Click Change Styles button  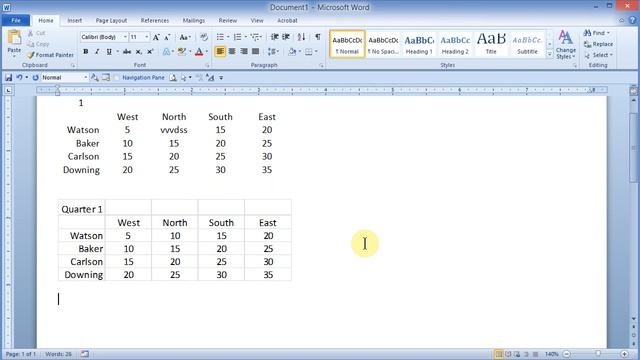[566, 44]
